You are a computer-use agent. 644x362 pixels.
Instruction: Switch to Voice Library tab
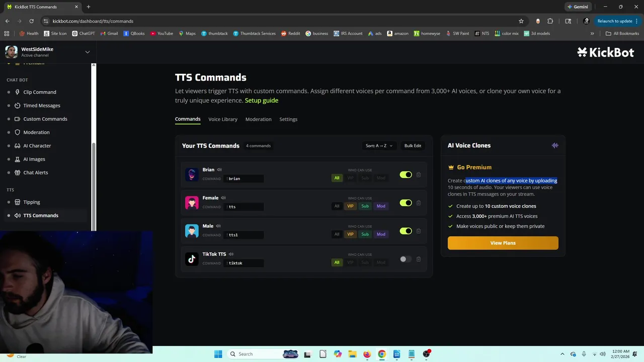coord(223,119)
